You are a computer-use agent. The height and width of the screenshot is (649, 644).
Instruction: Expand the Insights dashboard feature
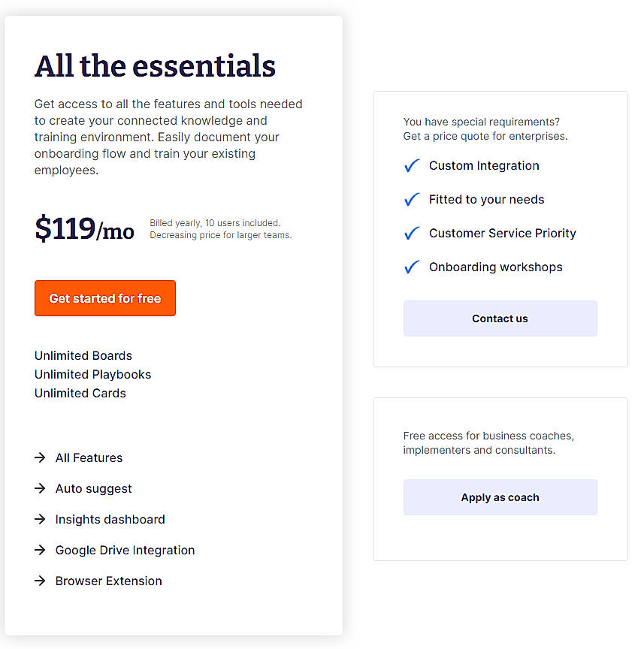[x=110, y=519]
